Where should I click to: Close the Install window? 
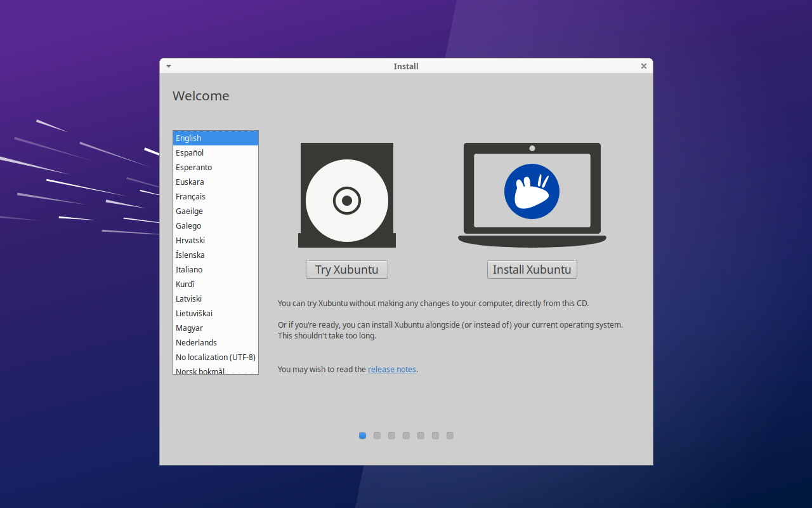coord(644,66)
